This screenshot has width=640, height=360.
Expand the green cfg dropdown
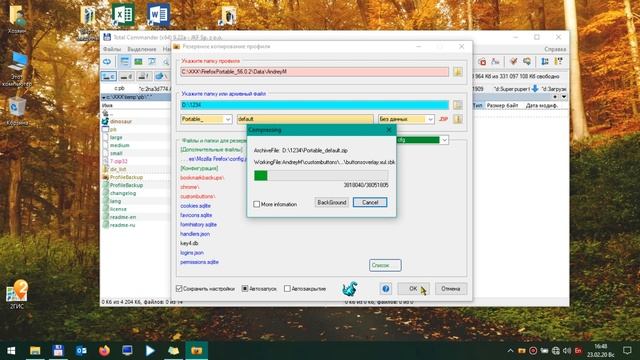(444, 140)
